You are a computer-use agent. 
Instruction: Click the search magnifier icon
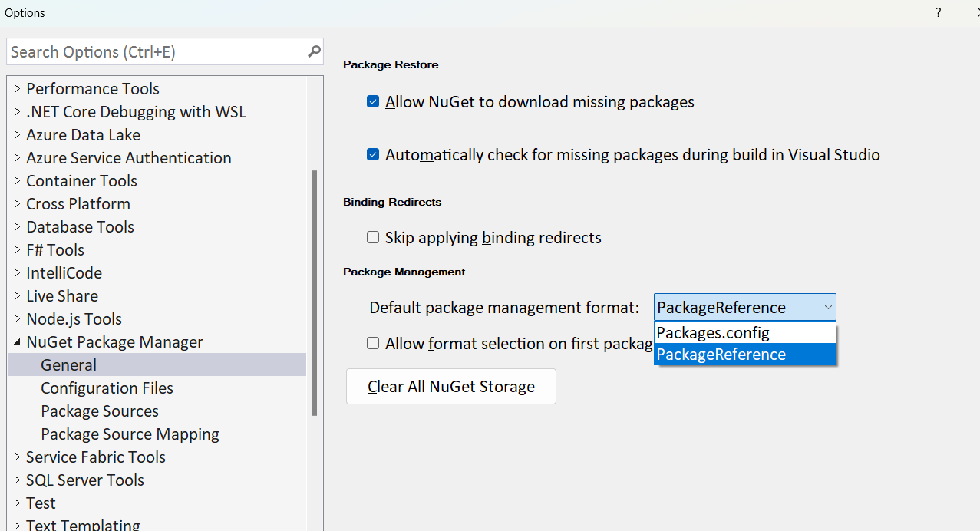(x=313, y=51)
